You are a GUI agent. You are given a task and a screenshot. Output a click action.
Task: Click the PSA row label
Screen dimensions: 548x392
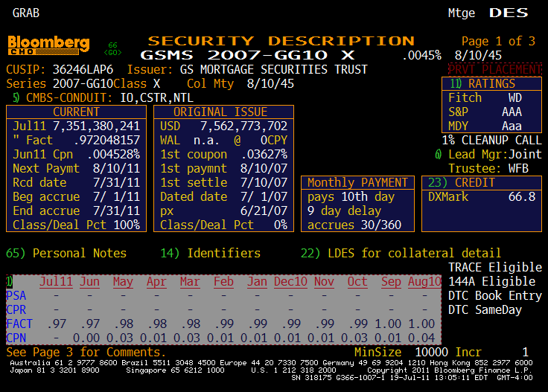pyautogui.click(x=16, y=295)
